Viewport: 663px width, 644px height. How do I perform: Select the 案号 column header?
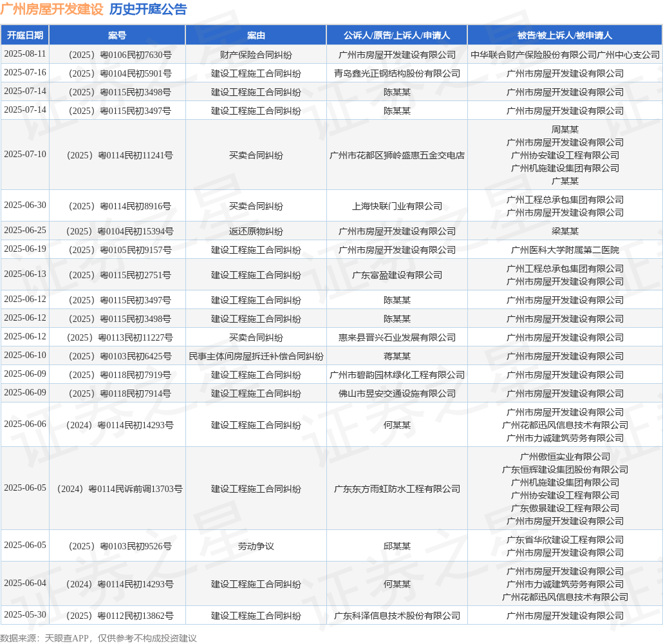click(117, 35)
